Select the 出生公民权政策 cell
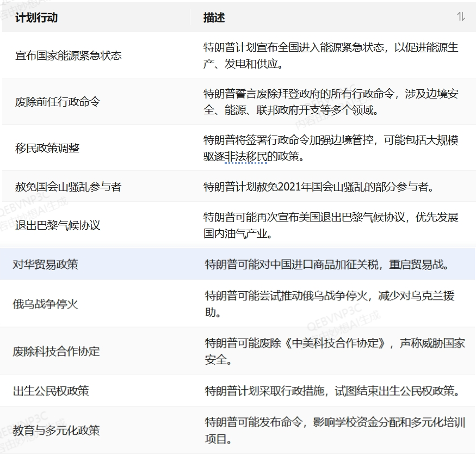 [x=51, y=391]
